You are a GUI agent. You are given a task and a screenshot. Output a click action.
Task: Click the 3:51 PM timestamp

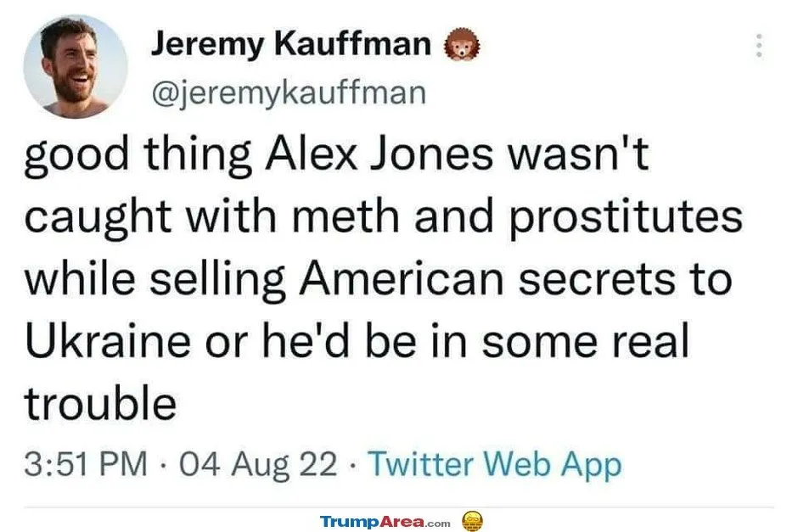tap(87, 464)
